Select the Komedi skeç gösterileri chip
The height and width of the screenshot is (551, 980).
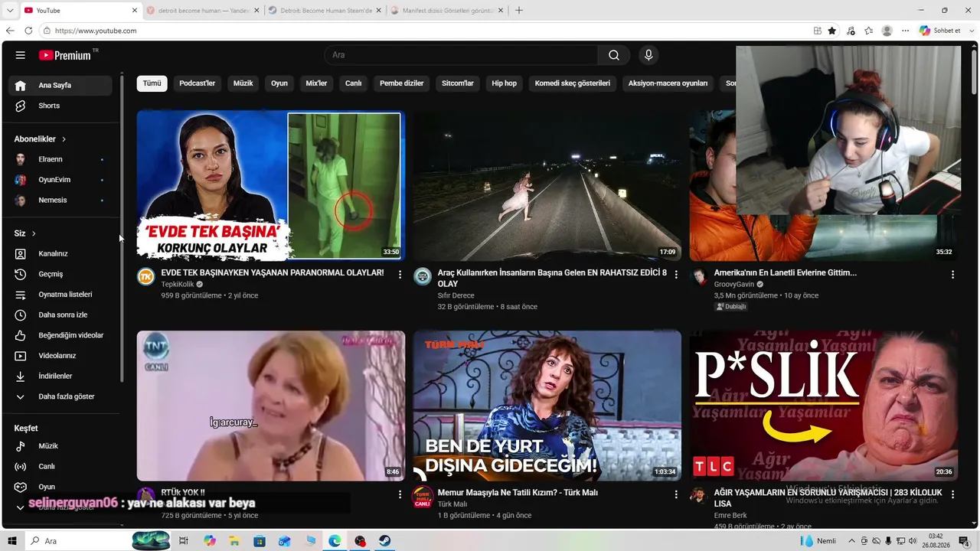point(573,83)
